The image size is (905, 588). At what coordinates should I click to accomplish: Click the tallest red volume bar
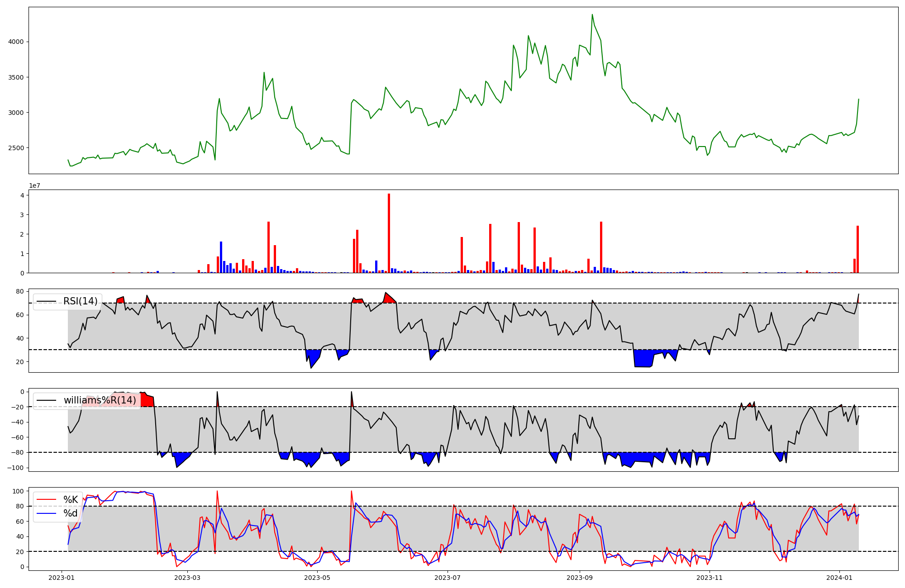389,233
